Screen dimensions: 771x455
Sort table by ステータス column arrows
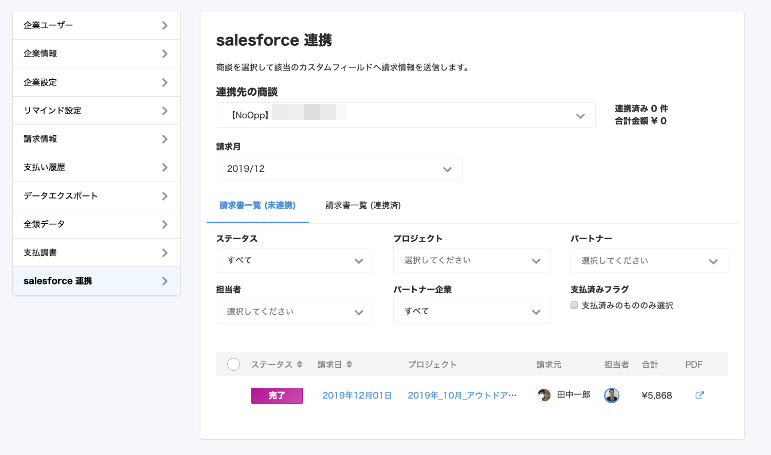click(x=299, y=364)
